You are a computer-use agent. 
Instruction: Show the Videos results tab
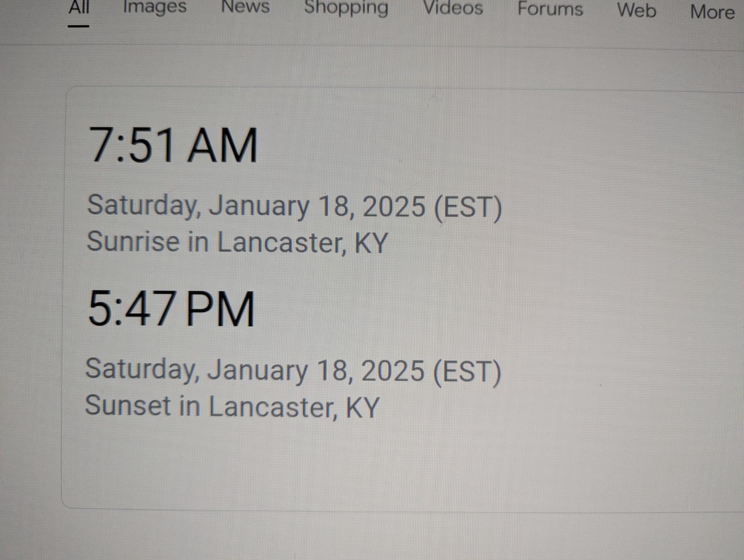point(453,8)
